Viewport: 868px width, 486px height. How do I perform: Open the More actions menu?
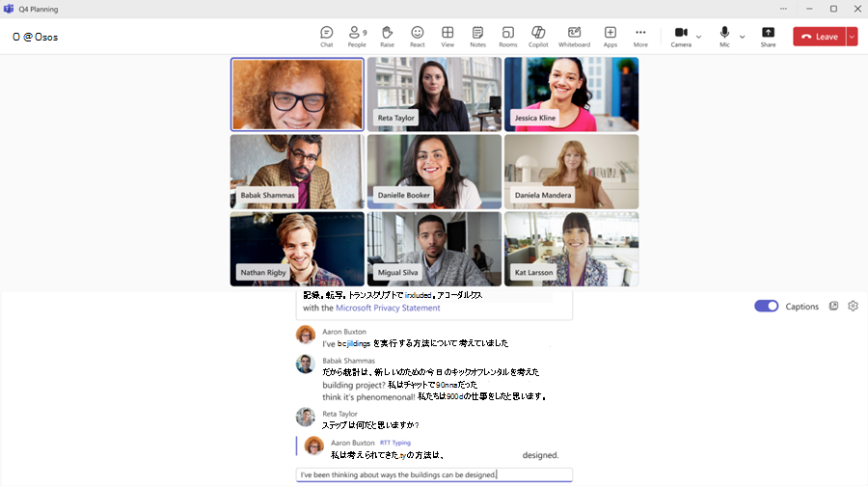[640, 37]
